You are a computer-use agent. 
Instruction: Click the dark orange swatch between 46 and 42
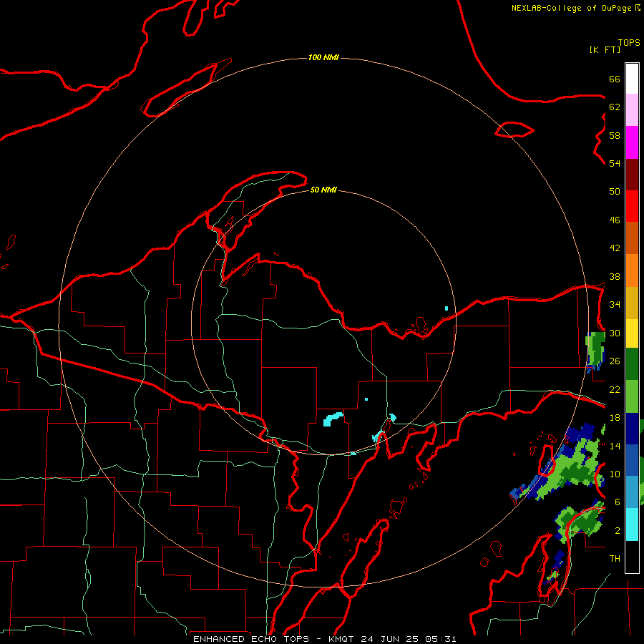(632, 238)
